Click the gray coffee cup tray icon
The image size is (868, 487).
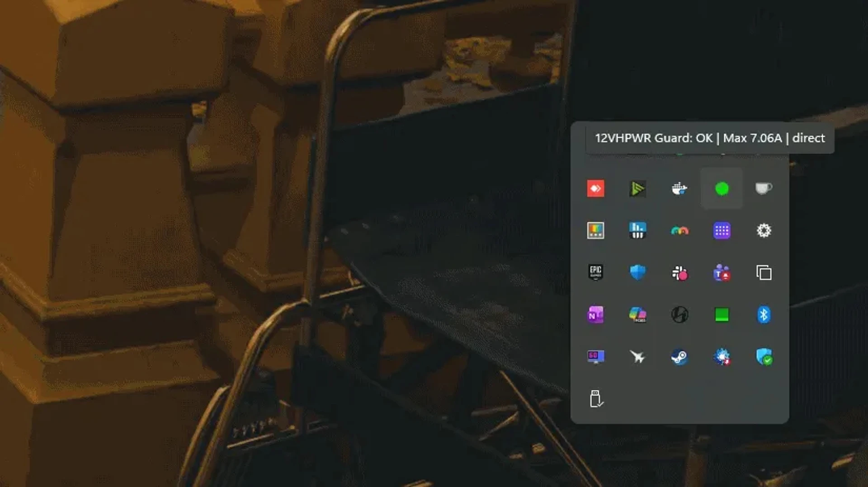click(764, 188)
